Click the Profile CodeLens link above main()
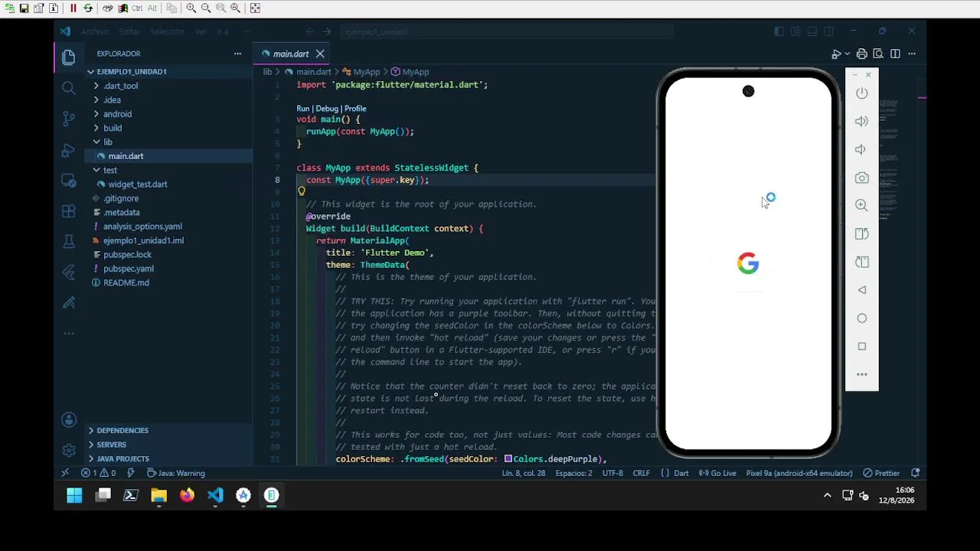 point(355,109)
